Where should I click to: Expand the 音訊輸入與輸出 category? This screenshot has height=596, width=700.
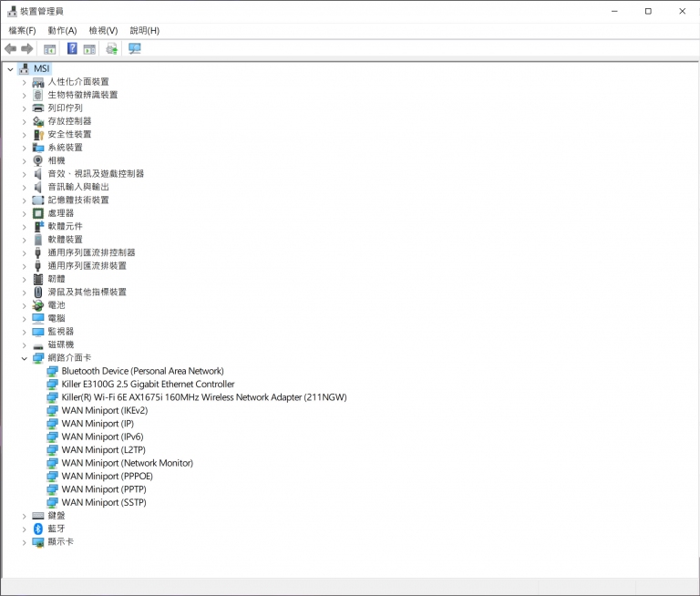coord(24,187)
